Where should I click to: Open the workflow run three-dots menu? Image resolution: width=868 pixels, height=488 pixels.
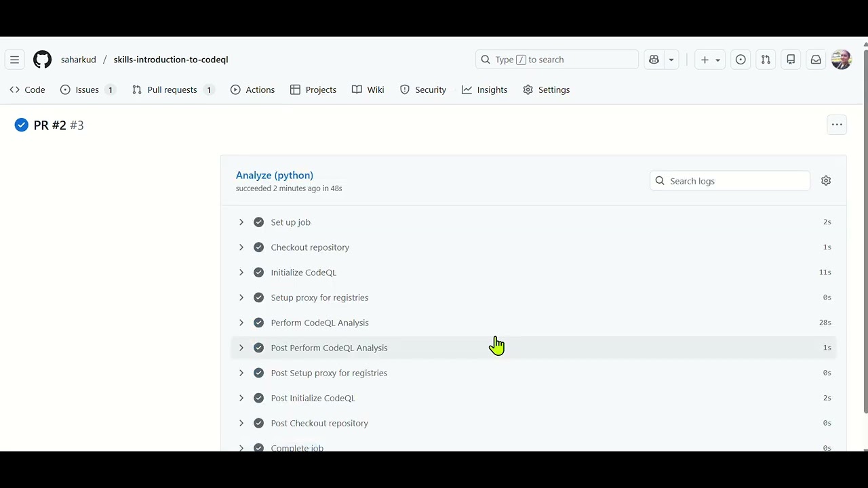tap(837, 125)
